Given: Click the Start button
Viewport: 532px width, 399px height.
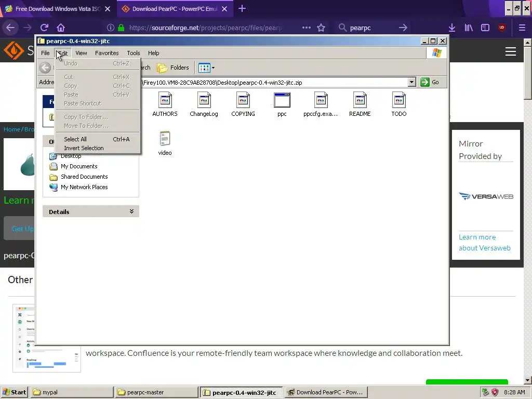Looking at the screenshot, I should click(14, 392).
